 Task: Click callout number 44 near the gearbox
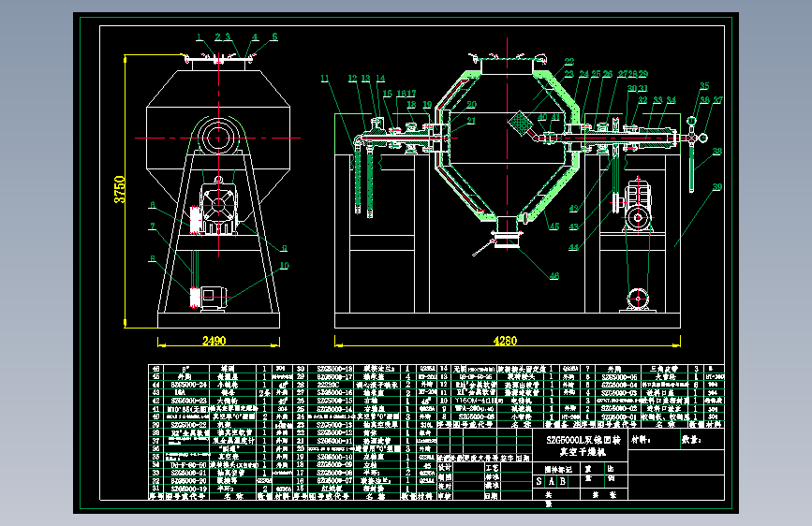pos(573,247)
